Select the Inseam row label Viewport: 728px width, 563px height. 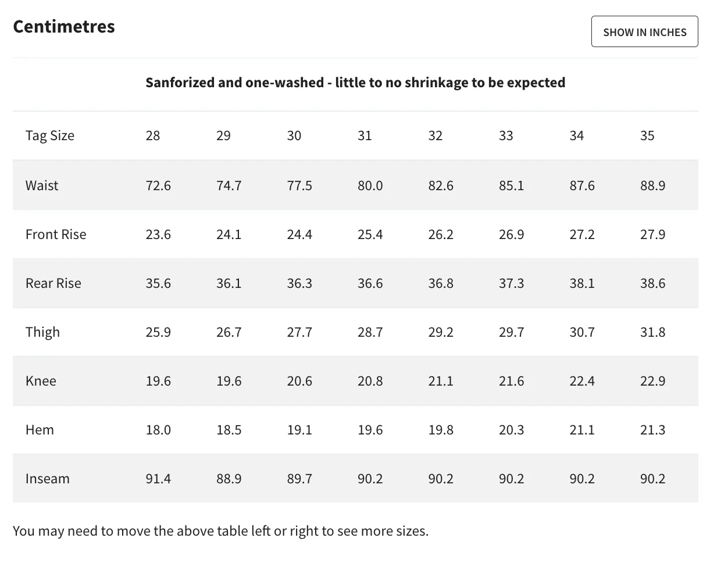click(48, 479)
